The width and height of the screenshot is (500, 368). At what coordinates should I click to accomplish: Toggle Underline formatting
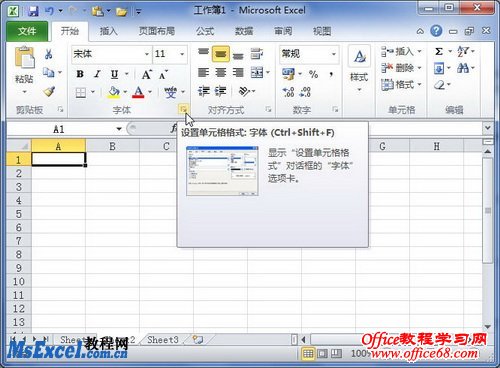[114, 74]
